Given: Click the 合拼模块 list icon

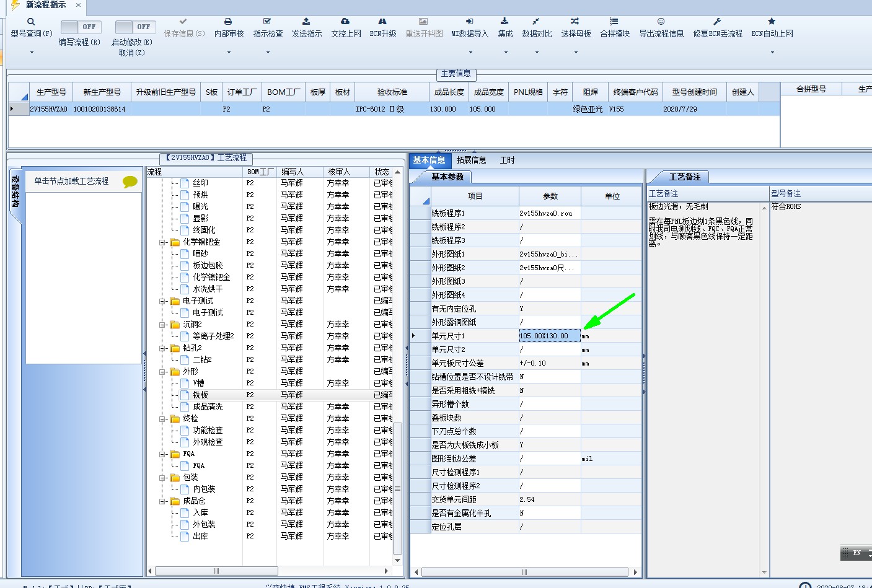Looking at the screenshot, I should coord(614,21).
